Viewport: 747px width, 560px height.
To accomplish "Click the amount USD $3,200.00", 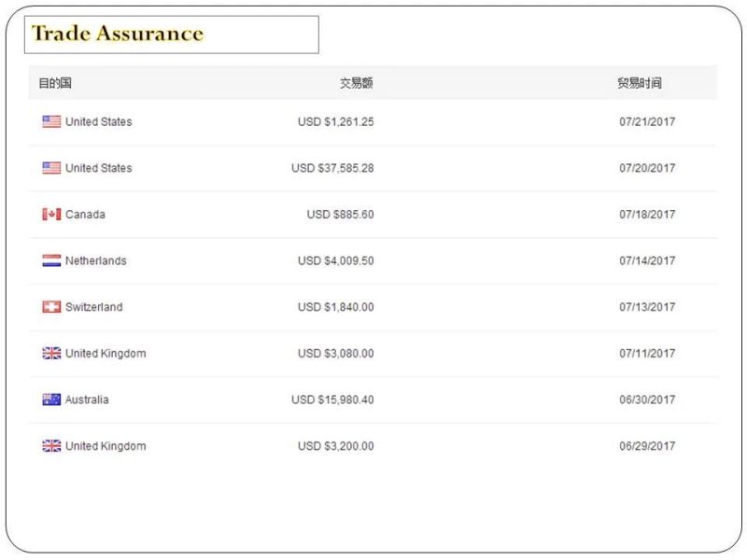I will coord(336,446).
